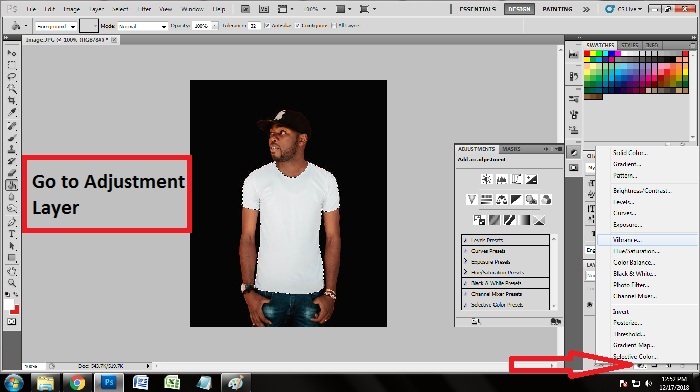700x392 pixels.
Task: Click Vibrance icon in Adjustments panel
Action: [x=471, y=200]
